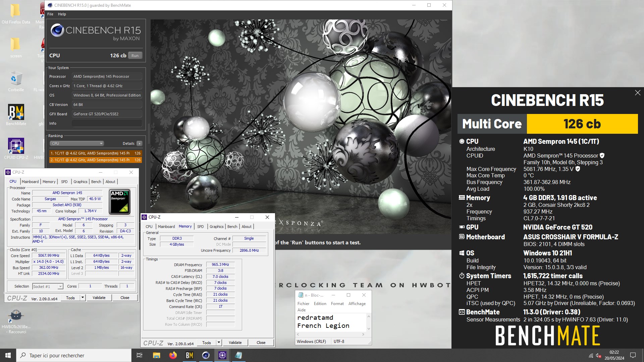Click AMD Sempron logo in CPU-Z
644x362 pixels.
[120, 202]
